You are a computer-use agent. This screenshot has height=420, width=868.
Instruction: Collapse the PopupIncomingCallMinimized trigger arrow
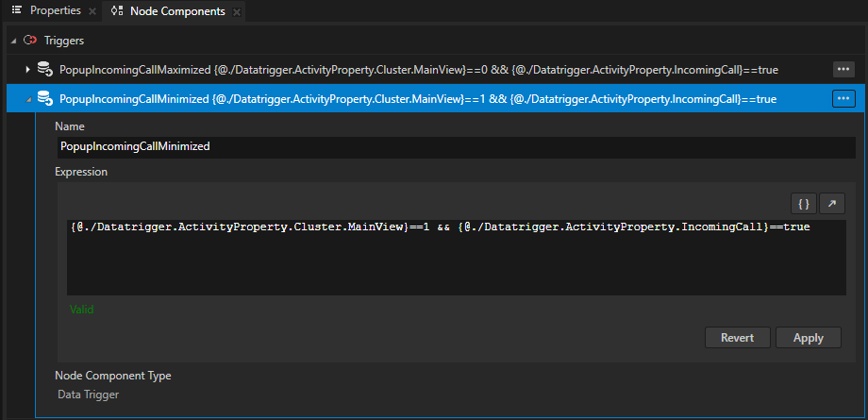click(x=26, y=98)
